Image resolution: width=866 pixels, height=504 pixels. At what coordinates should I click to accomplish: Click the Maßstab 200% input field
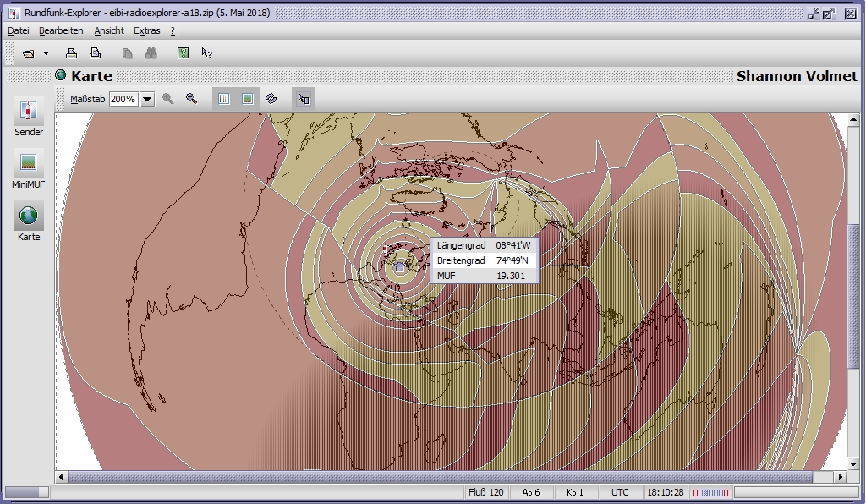click(x=123, y=99)
